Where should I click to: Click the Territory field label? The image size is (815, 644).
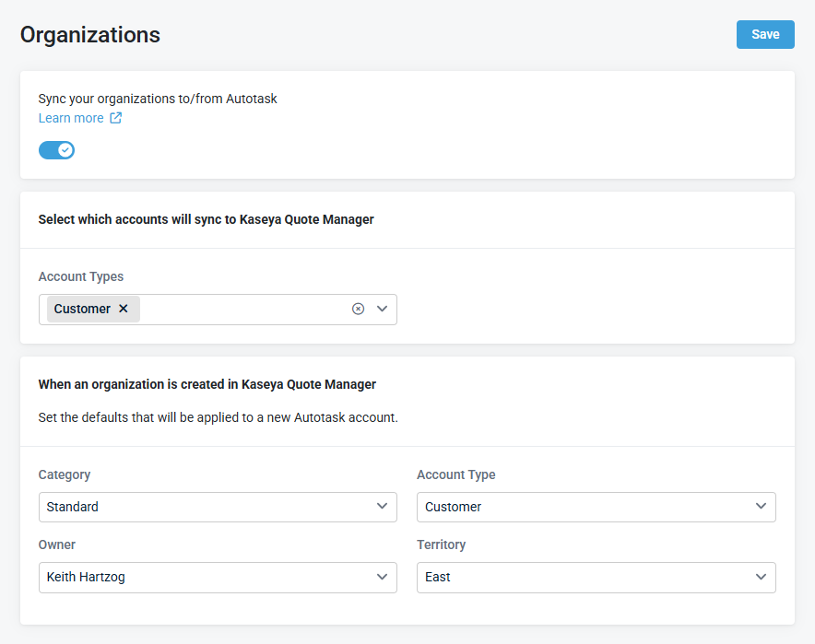[x=441, y=544]
